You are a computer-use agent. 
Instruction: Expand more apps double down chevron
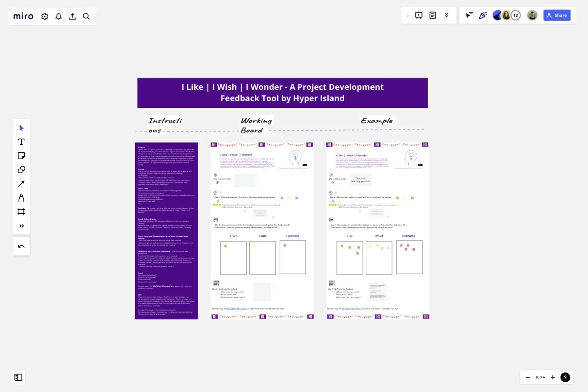point(447,16)
